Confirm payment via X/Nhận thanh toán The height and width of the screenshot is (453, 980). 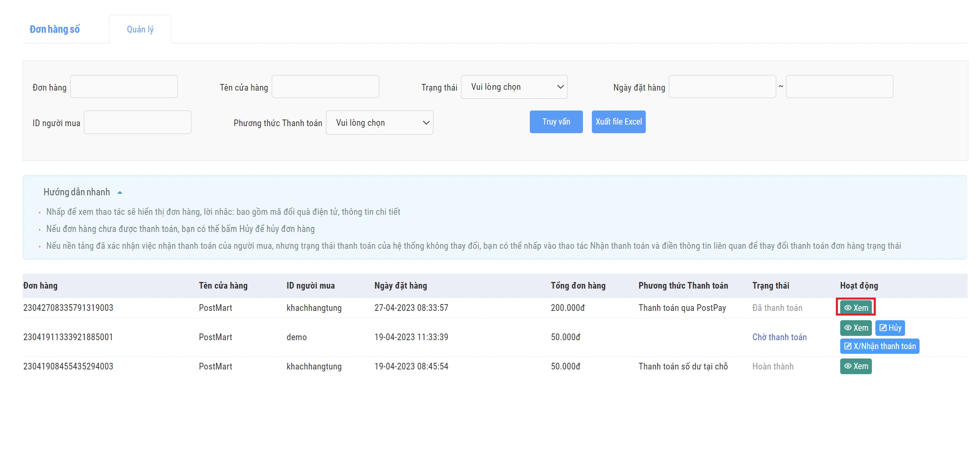pos(879,346)
